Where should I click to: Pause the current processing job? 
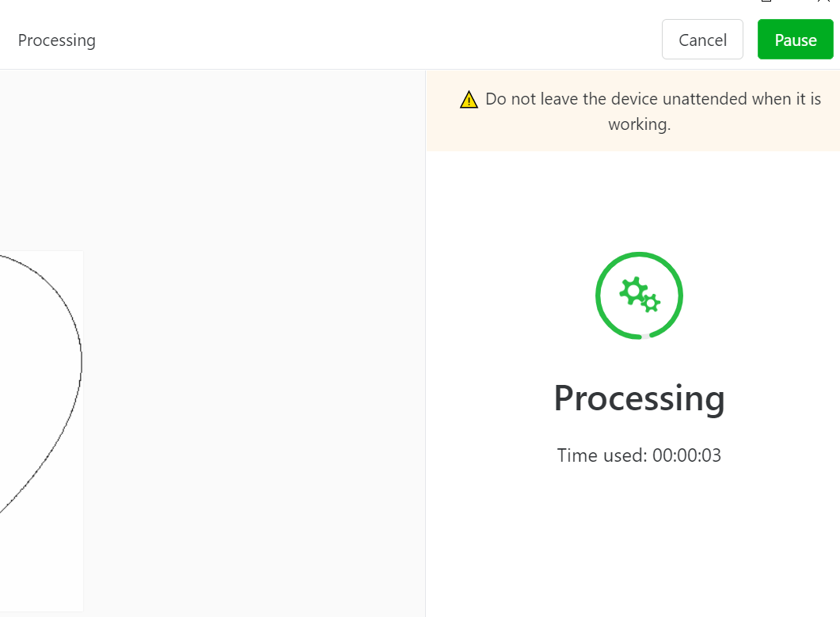795,40
